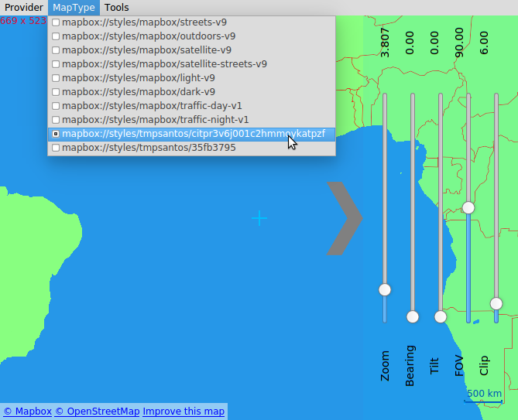Choose tmpsantos citpr3v6j001c2hmmoykatpzf style entry
Screen dimensions: 518x420
click(191, 134)
